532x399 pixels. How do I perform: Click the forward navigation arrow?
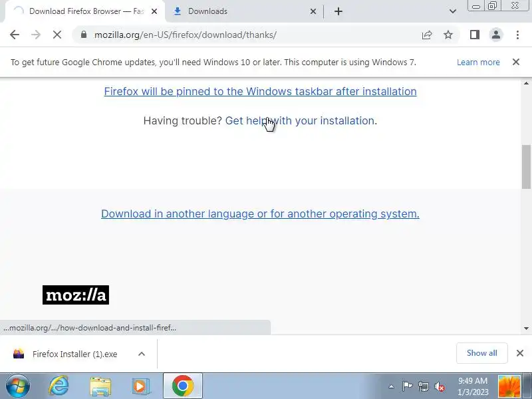point(36,35)
